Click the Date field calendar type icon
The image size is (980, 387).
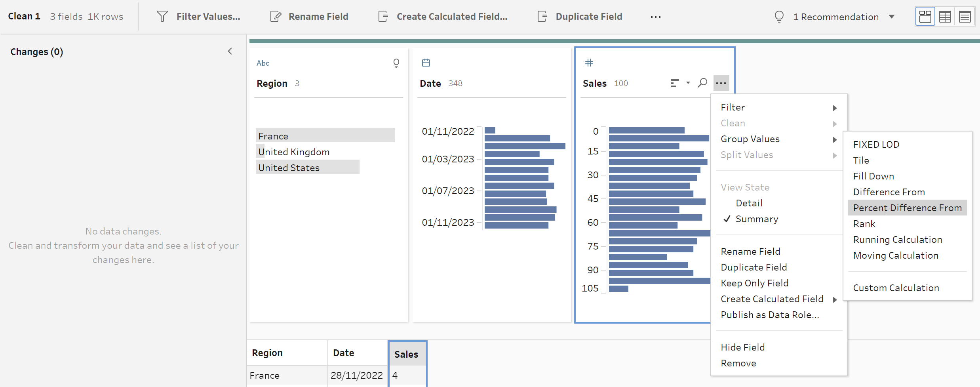tap(426, 63)
